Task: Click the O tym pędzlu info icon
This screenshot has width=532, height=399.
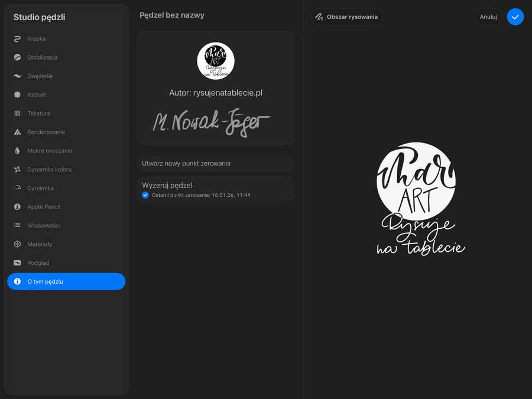Action: pyautogui.click(x=17, y=281)
